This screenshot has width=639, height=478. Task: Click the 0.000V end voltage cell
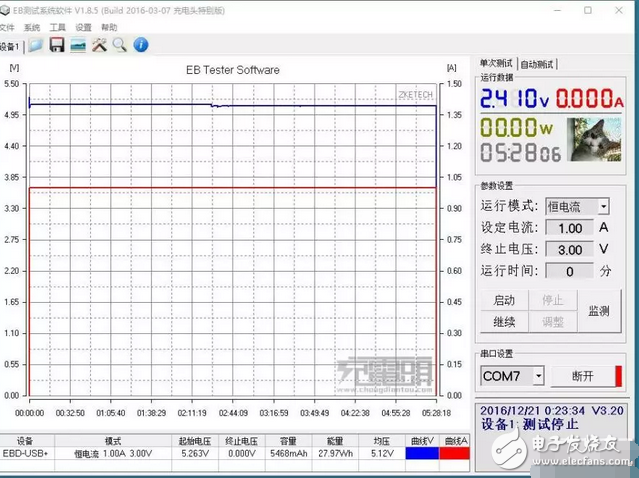(x=242, y=454)
